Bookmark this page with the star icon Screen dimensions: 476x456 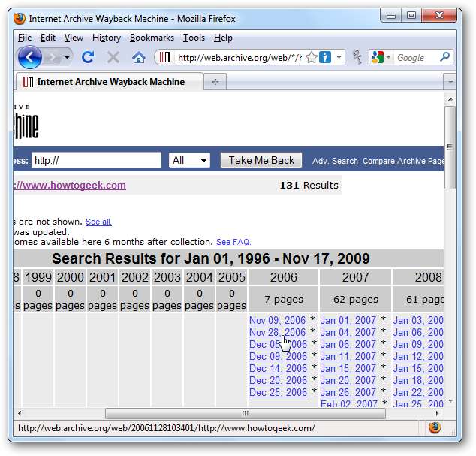pyautogui.click(x=312, y=57)
